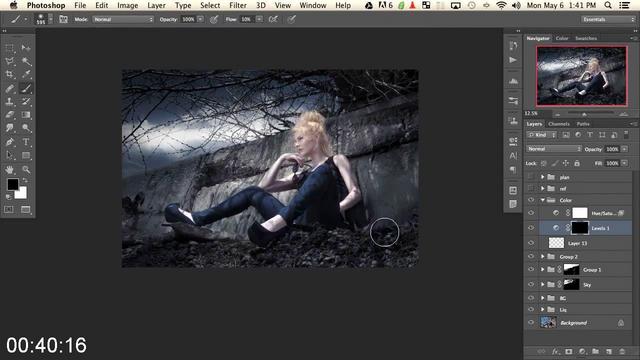Toggle Quick Mask mode
This screenshot has width=640, height=360.
9,209
